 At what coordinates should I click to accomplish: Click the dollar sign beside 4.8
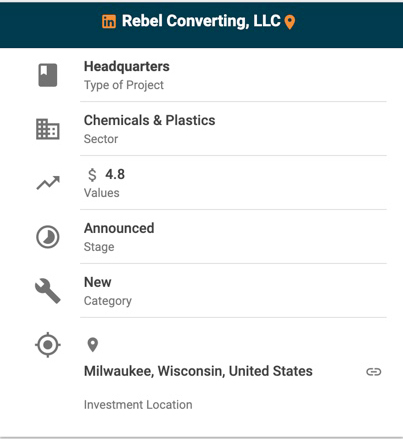tap(92, 175)
